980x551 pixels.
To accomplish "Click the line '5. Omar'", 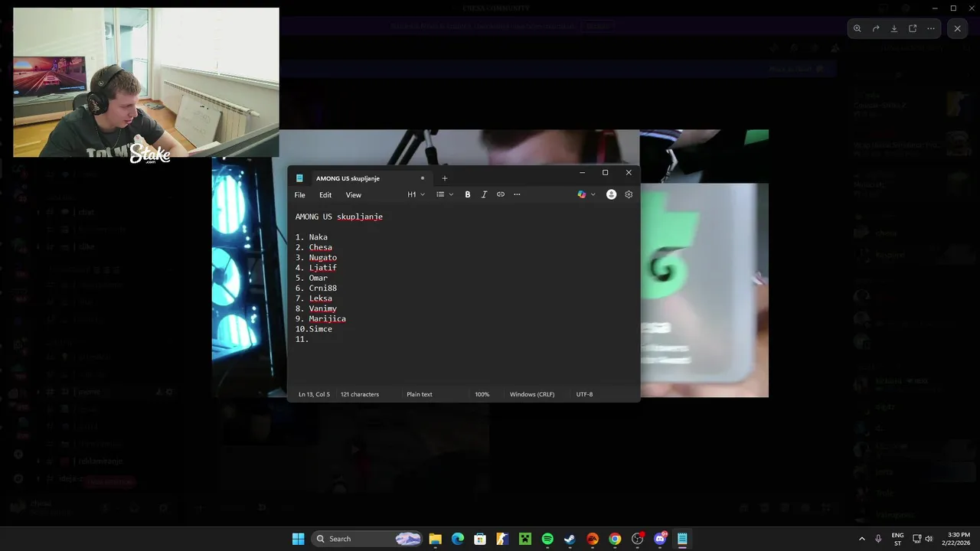I will click(312, 278).
